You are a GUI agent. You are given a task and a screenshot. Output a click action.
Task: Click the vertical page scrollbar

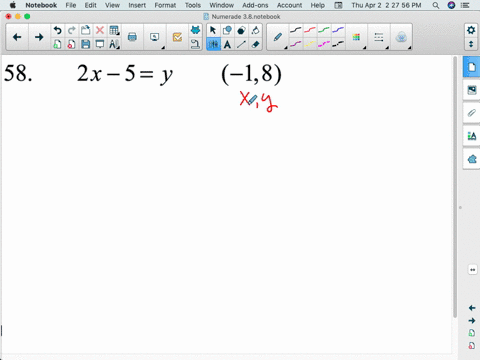click(x=455, y=187)
